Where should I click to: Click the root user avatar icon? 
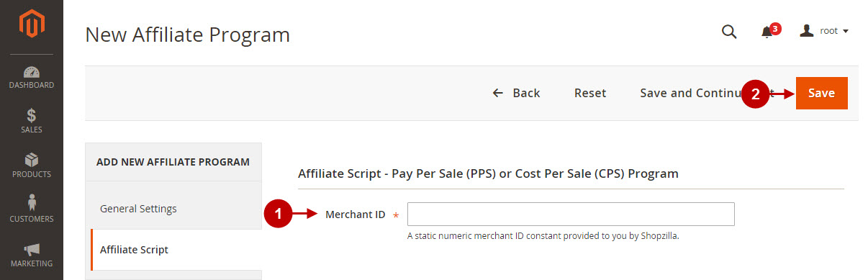click(x=808, y=30)
